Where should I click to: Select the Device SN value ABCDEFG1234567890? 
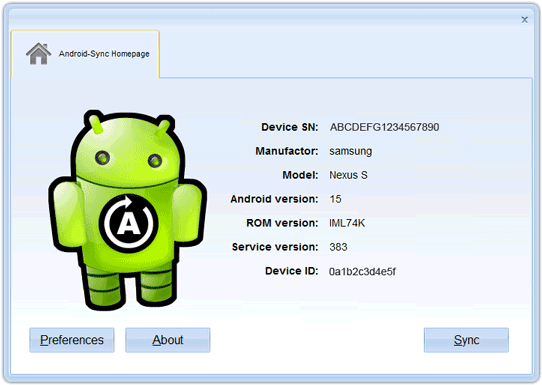pyautogui.click(x=384, y=127)
